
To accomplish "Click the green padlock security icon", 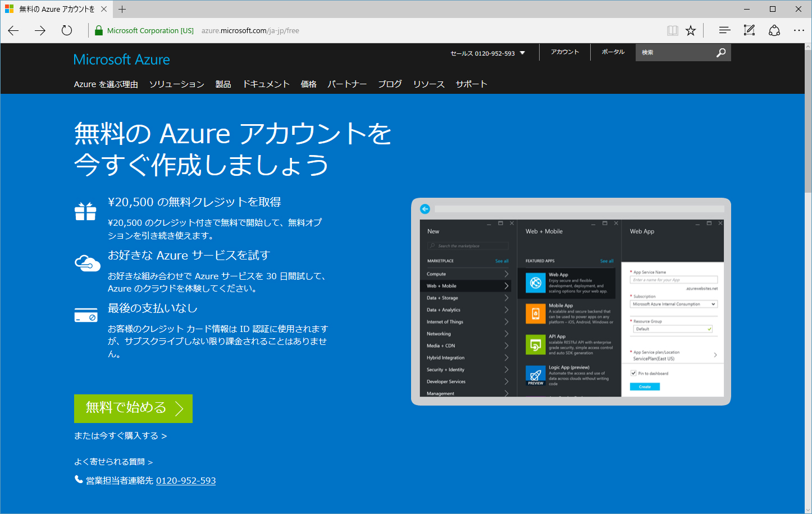I will (98, 30).
